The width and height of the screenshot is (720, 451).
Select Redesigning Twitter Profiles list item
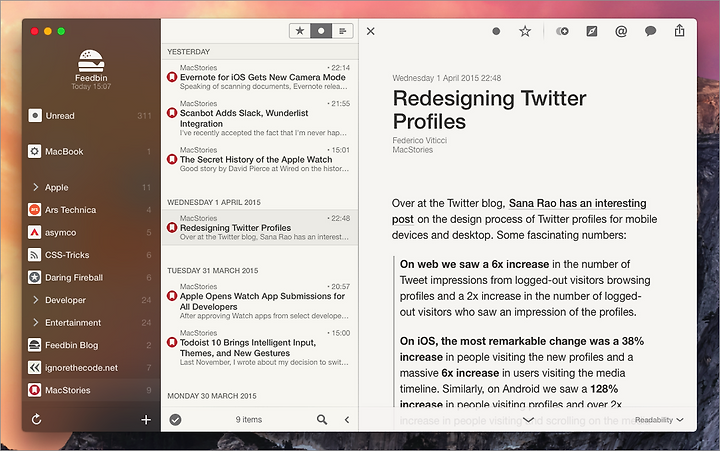tap(260, 227)
